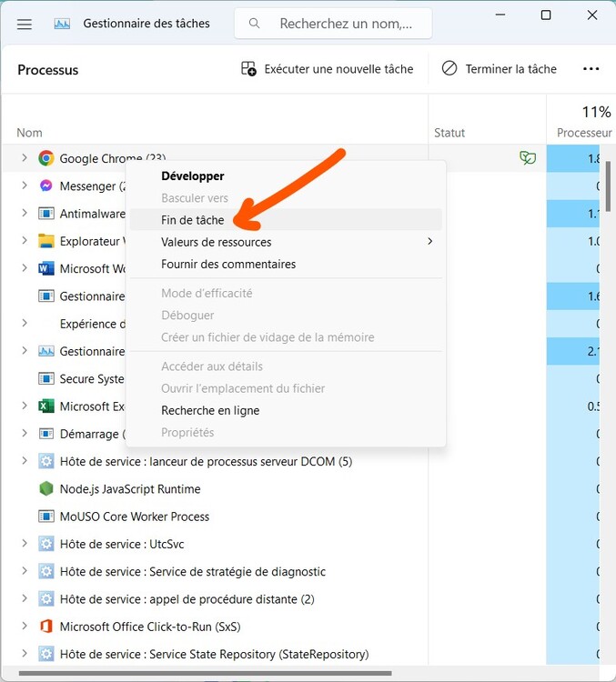
Task: Sort by the Nom column header
Action: tap(29, 133)
